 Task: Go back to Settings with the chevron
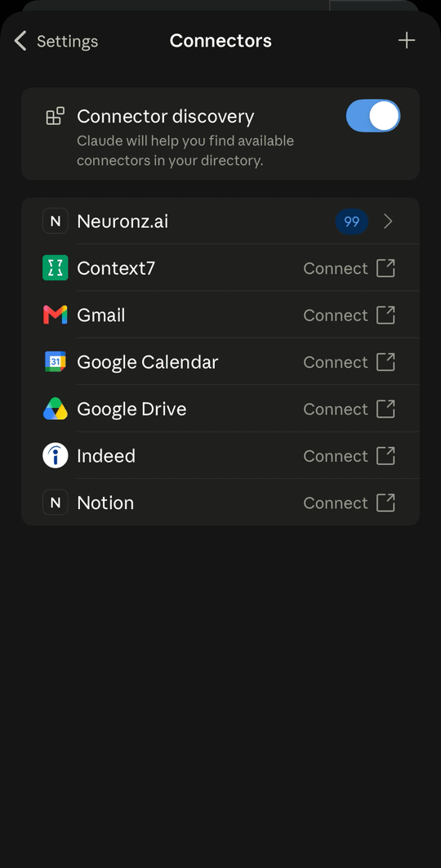pos(20,41)
